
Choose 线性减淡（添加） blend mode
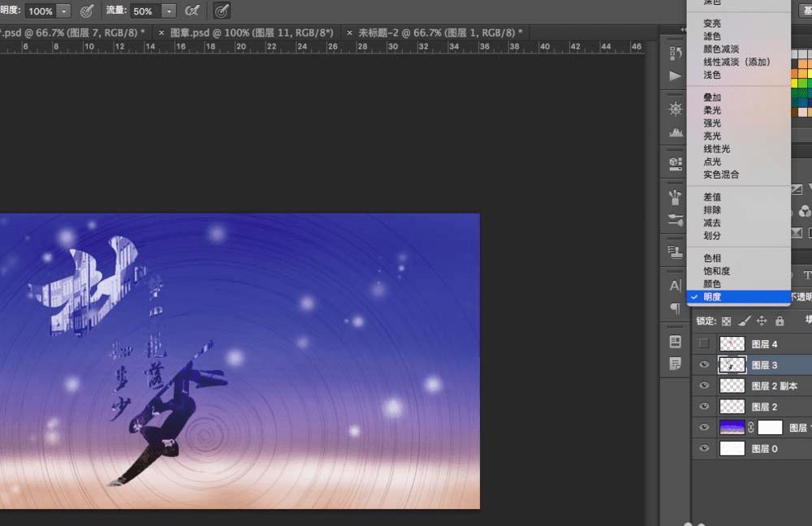click(x=737, y=63)
